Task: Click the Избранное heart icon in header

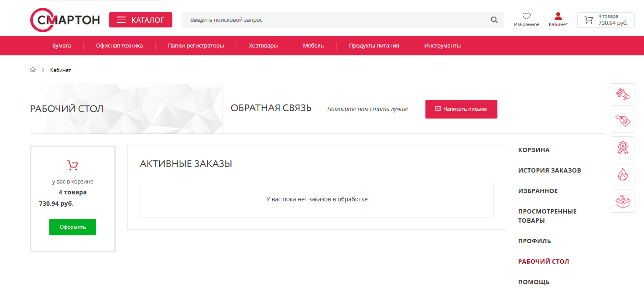Action: click(526, 17)
